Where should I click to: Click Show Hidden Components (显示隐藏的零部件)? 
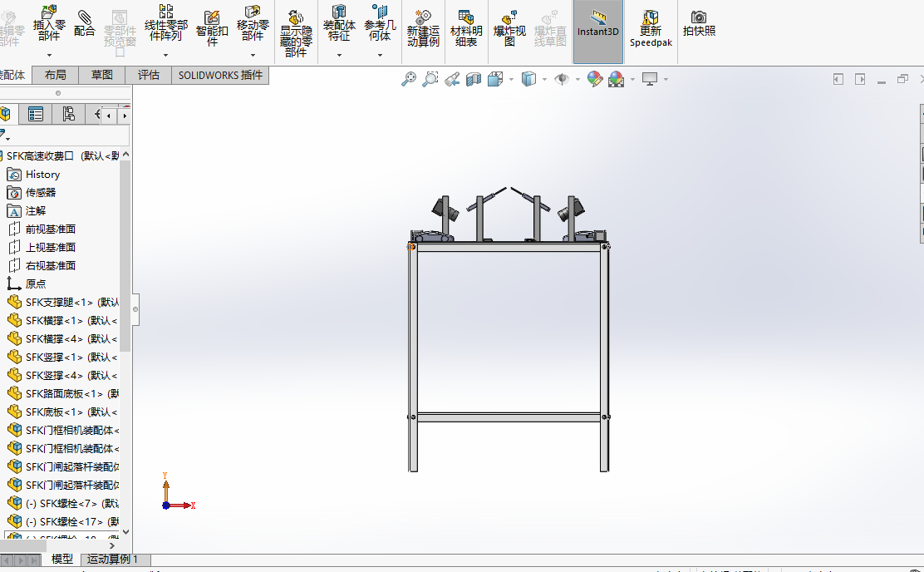(296, 33)
